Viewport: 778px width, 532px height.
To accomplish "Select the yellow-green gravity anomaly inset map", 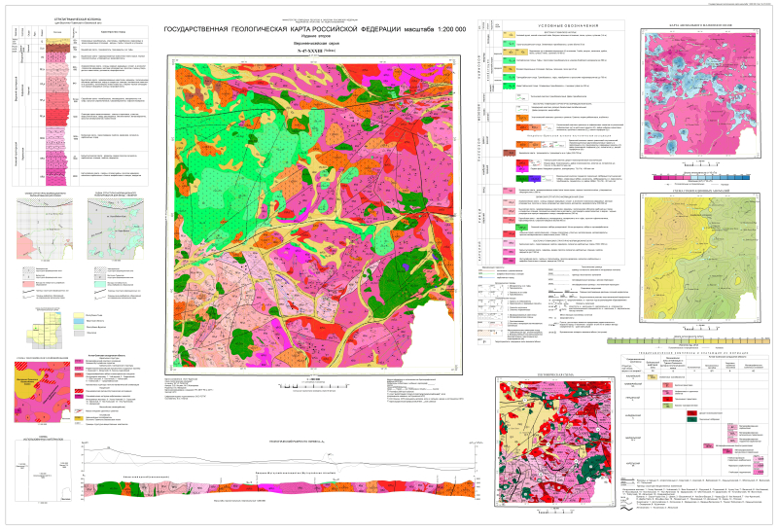I will click(x=700, y=257).
